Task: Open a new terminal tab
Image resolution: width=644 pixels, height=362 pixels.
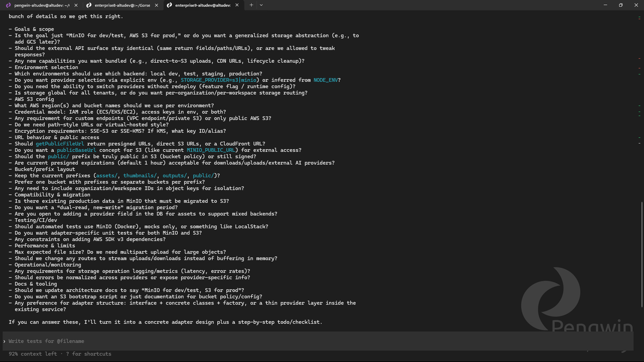Action: [x=251, y=5]
